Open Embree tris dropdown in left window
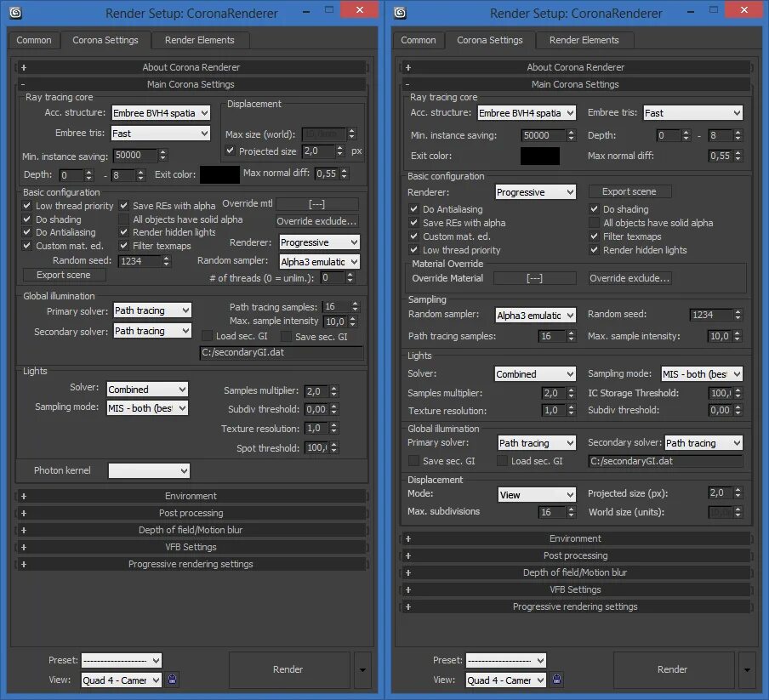The width and height of the screenshot is (769, 700). click(161, 134)
